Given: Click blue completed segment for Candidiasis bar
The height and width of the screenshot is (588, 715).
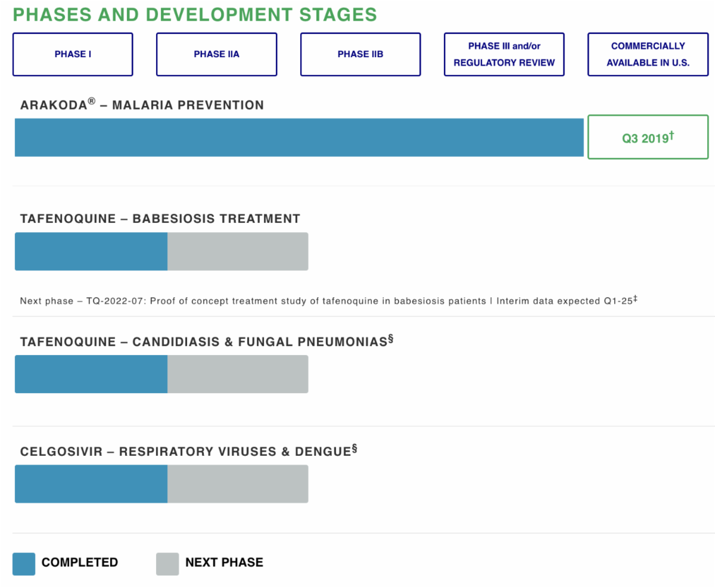Looking at the screenshot, I should [x=91, y=374].
